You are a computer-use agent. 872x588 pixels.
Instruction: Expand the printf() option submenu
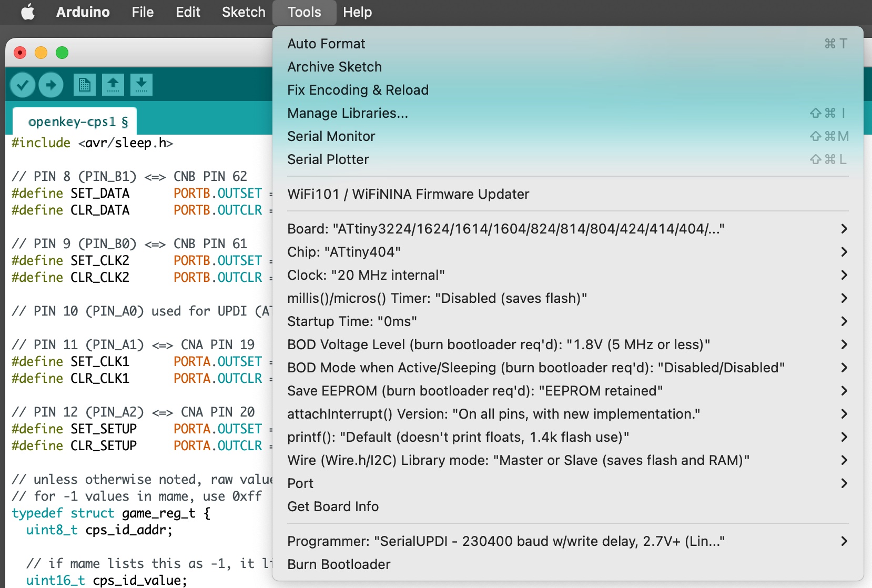tap(568, 437)
